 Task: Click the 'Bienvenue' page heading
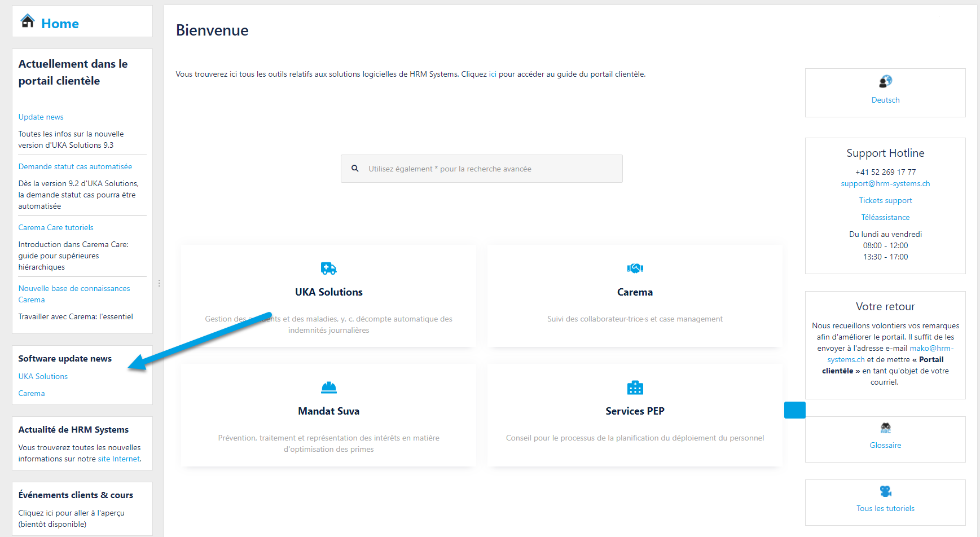click(212, 30)
